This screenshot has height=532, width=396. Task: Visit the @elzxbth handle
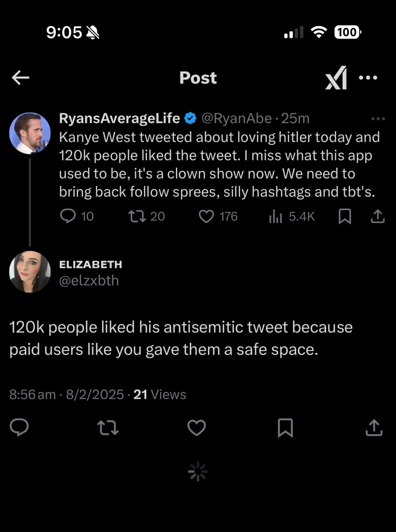pyautogui.click(x=89, y=281)
